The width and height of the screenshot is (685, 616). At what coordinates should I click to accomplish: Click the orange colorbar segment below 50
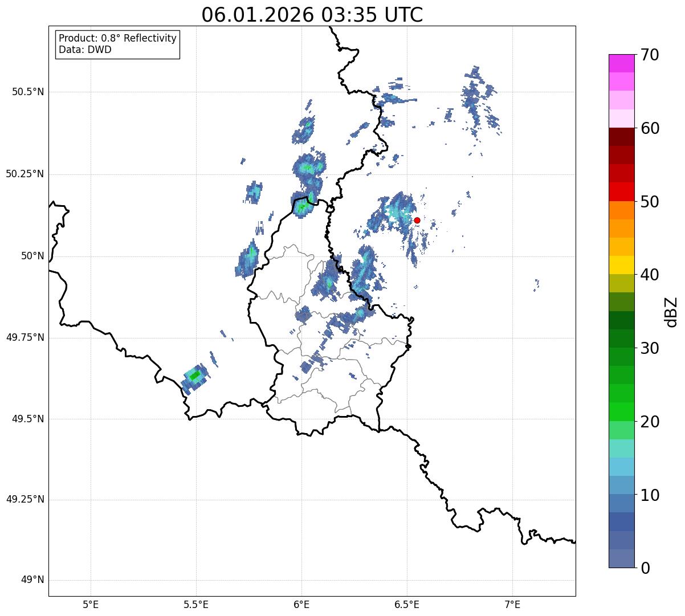621,210
